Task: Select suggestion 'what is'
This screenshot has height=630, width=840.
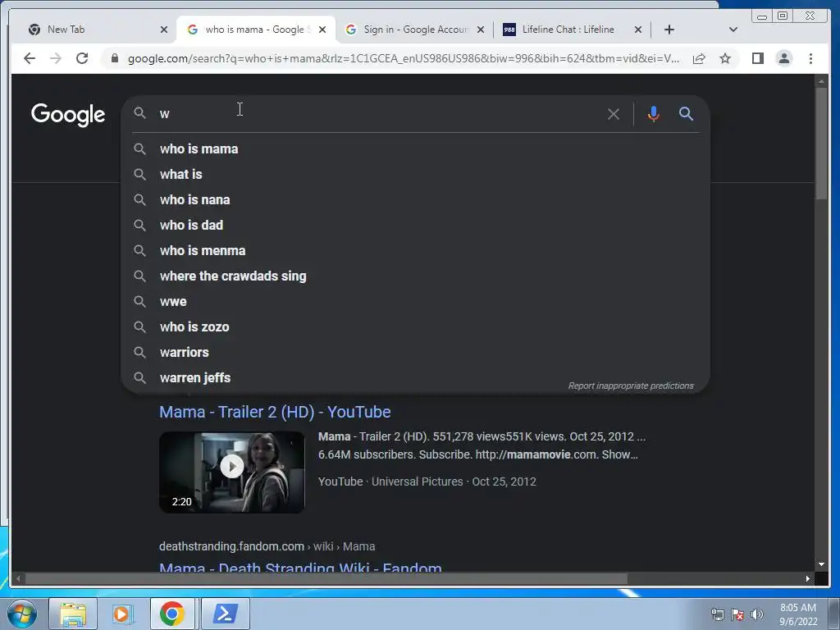Action: (x=415, y=174)
